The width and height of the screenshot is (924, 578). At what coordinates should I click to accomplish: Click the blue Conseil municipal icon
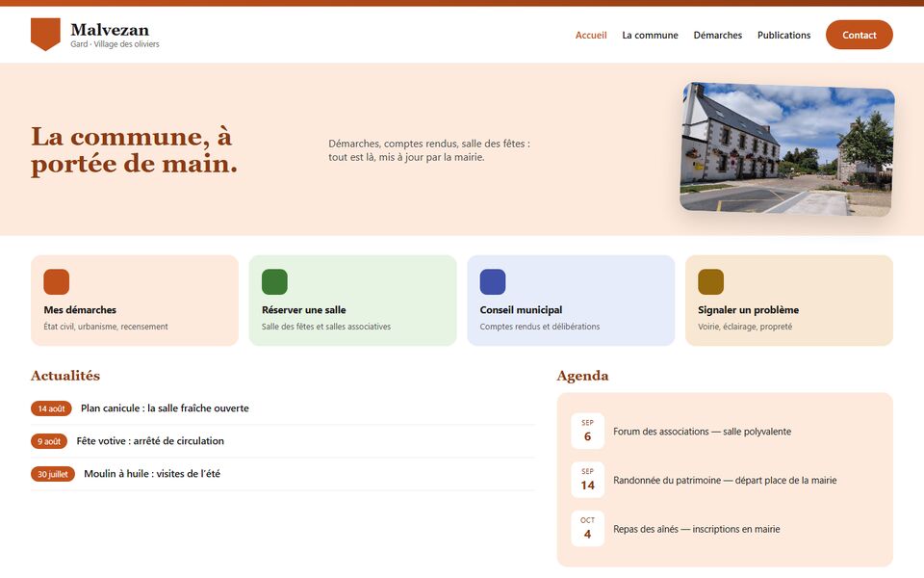(x=493, y=282)
